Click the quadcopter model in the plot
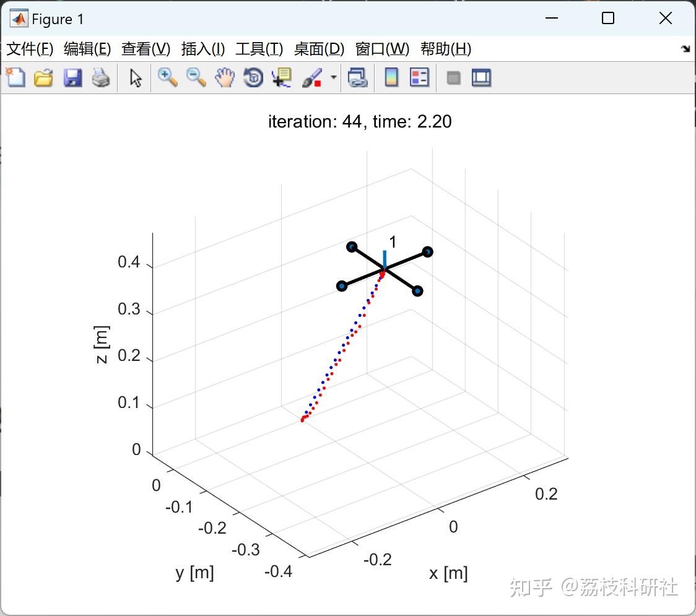Viewport: 696px width, 616px height. click(385, 267)
